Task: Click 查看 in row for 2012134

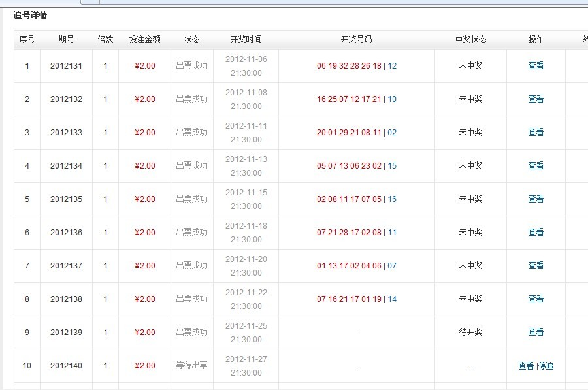Action: click(x=536, y=166)
